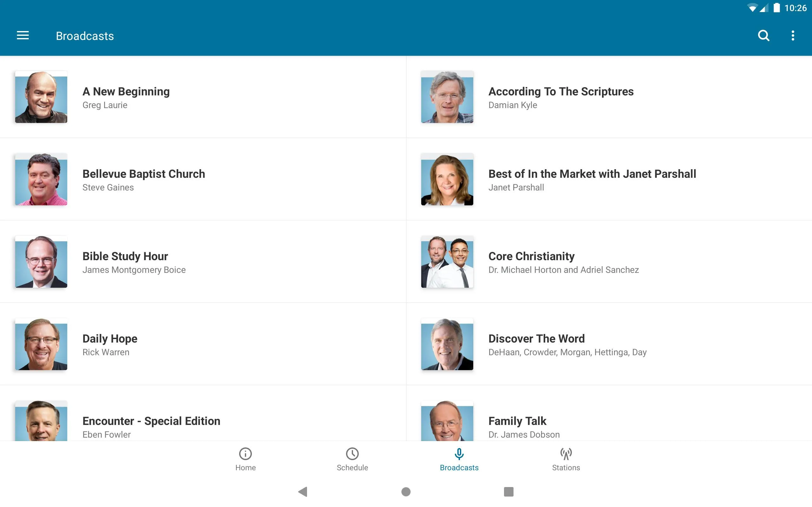Open the hamburger menu icon
The width and height of the screenshot is (812, 507).
23,35
